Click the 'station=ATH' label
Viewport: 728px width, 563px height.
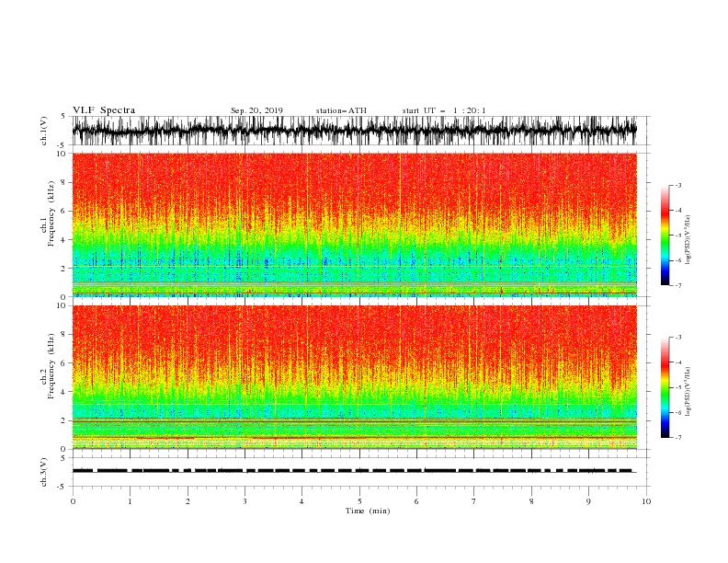[341, 110]
